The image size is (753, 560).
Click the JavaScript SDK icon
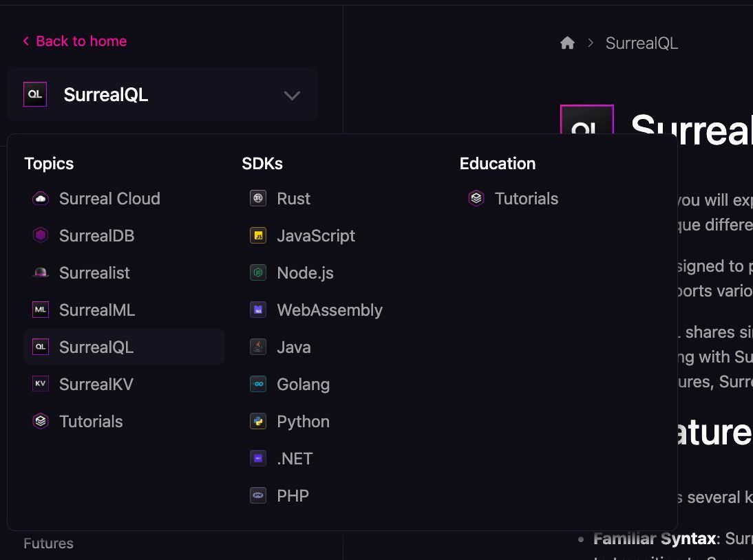[257, 235]
